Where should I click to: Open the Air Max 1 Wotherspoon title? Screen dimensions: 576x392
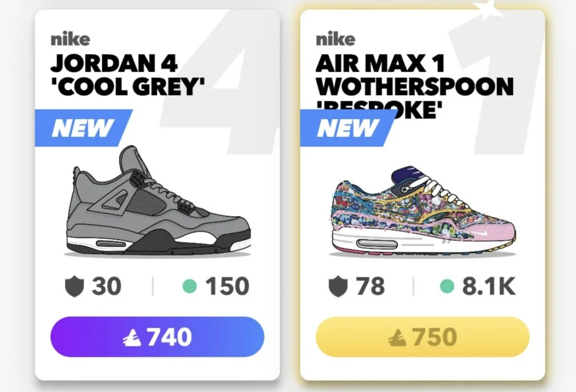414,85
